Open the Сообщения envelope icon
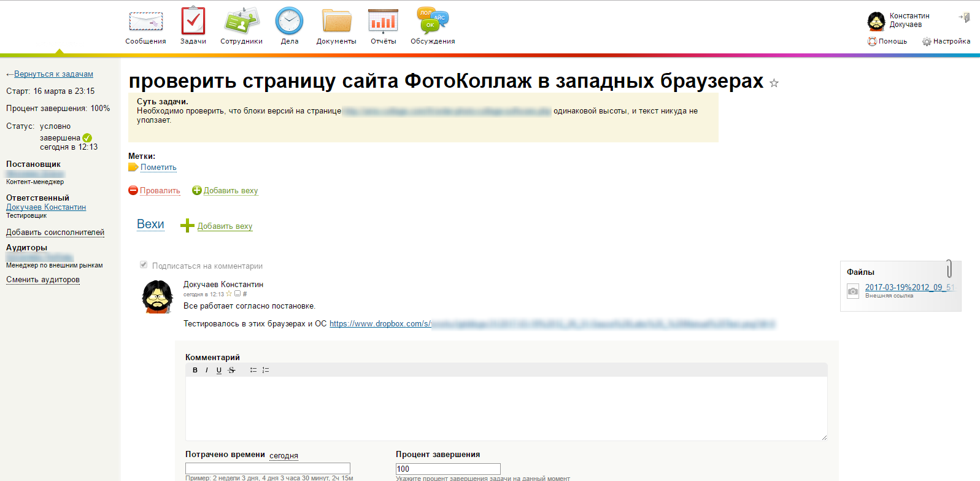The image size is (980, 481). 145,21
